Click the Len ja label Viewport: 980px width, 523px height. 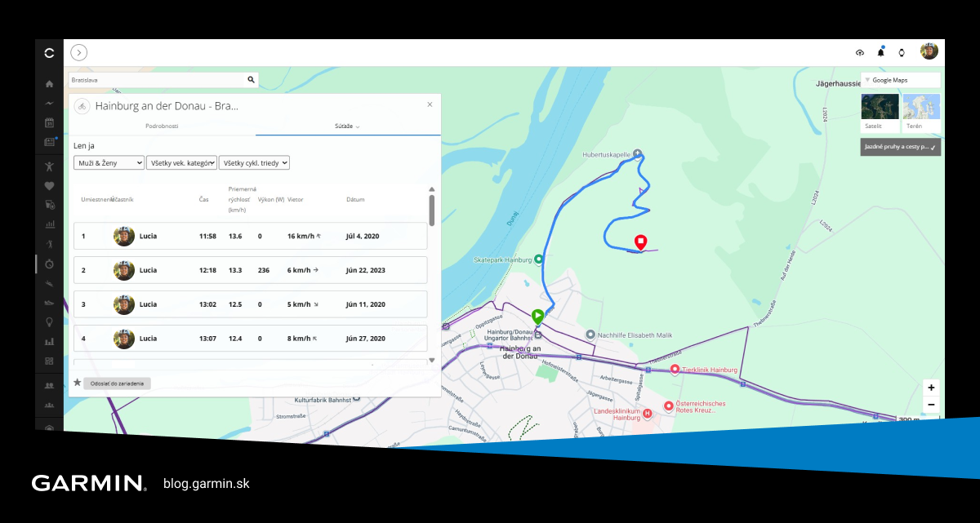83,145
